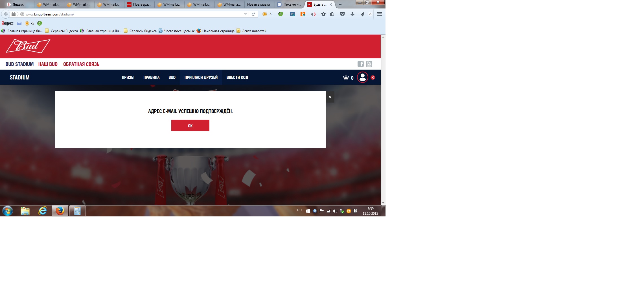Open the ПРАВИЛА menu item
Viewport: 644px width, 297px height.
click(152, 77)
